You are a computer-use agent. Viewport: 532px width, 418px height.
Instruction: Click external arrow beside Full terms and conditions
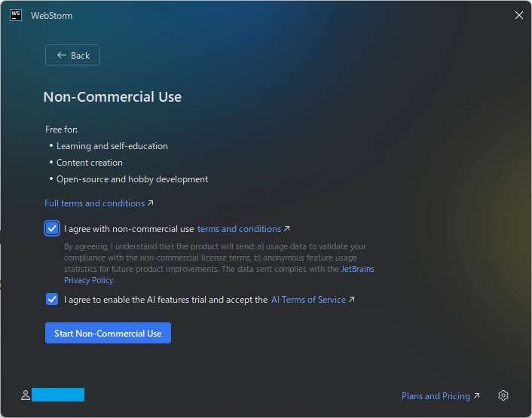click(x=151, y=203)
